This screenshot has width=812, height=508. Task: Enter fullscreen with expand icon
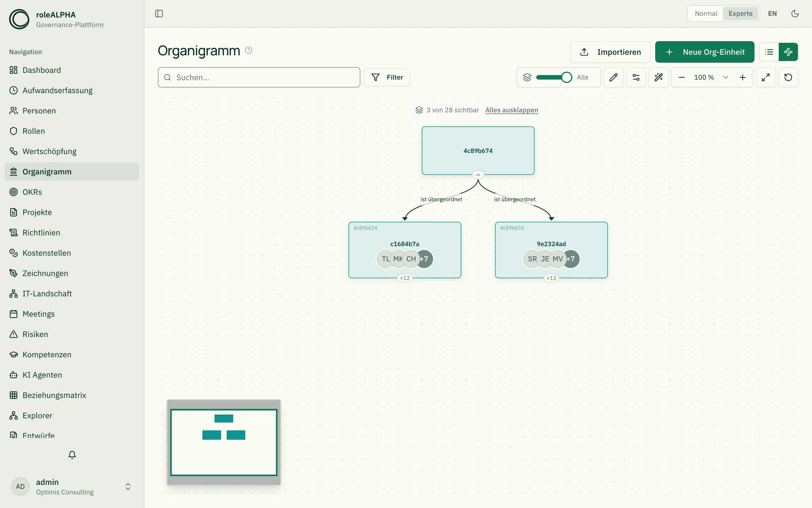(766, 77)
